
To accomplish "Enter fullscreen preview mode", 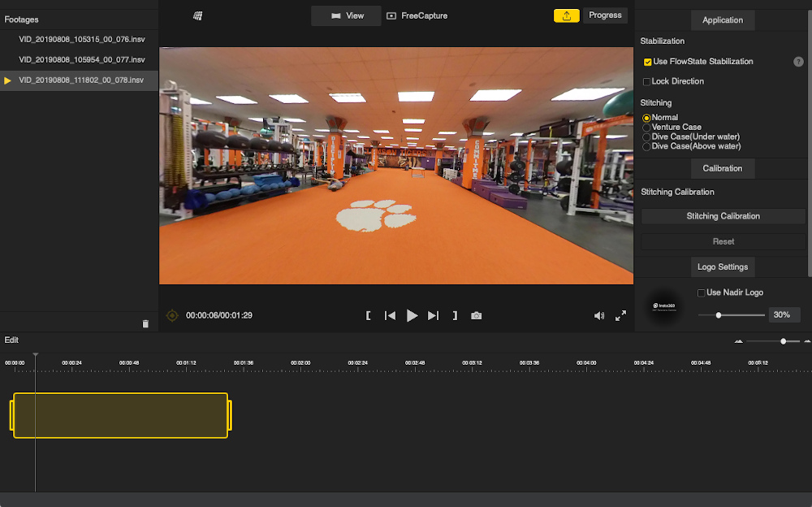I will coord(620,316).
